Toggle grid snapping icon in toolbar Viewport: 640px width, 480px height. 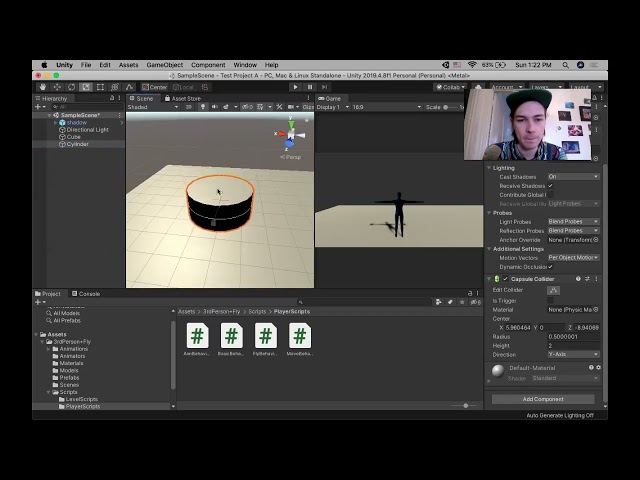[205, 87]
